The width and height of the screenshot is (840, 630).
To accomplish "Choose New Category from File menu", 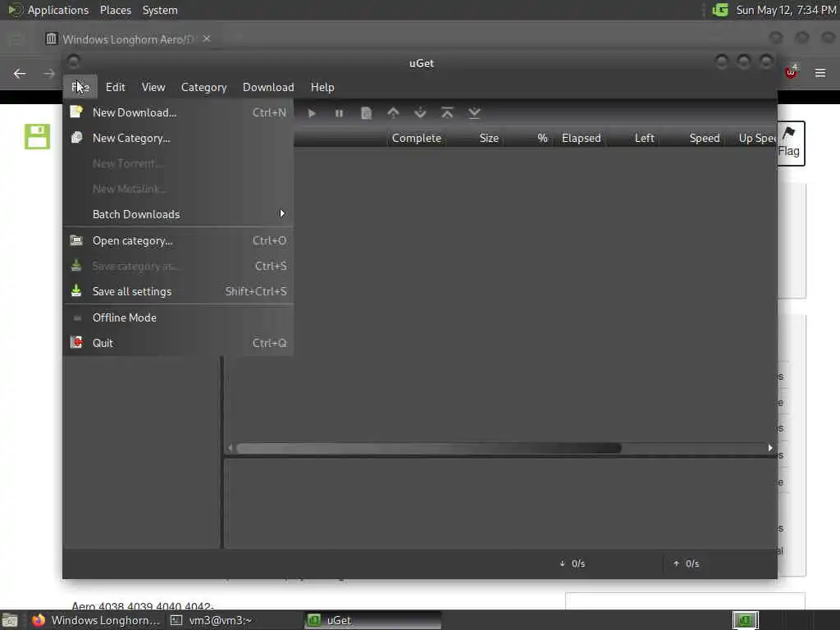I will [x=178, y=138].
